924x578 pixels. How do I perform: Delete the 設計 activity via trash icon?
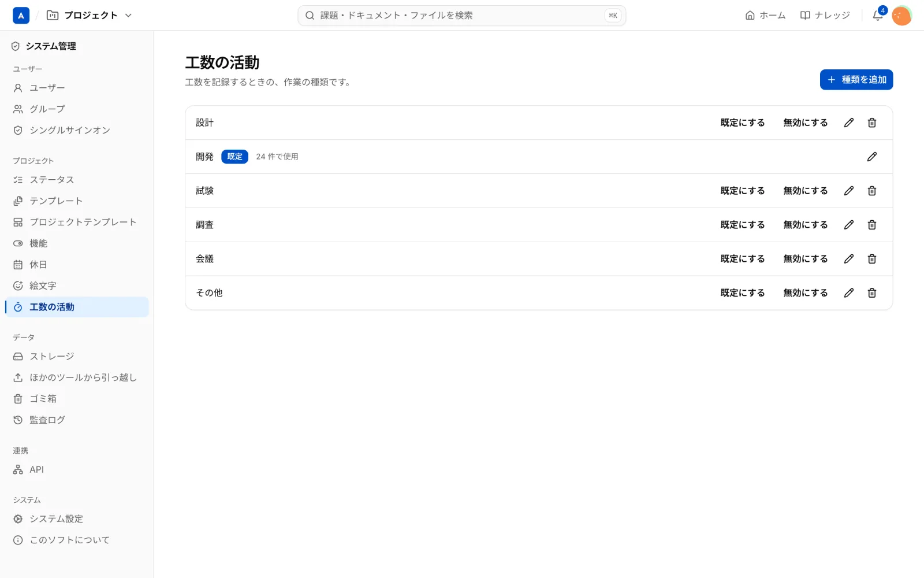[872, 123]
